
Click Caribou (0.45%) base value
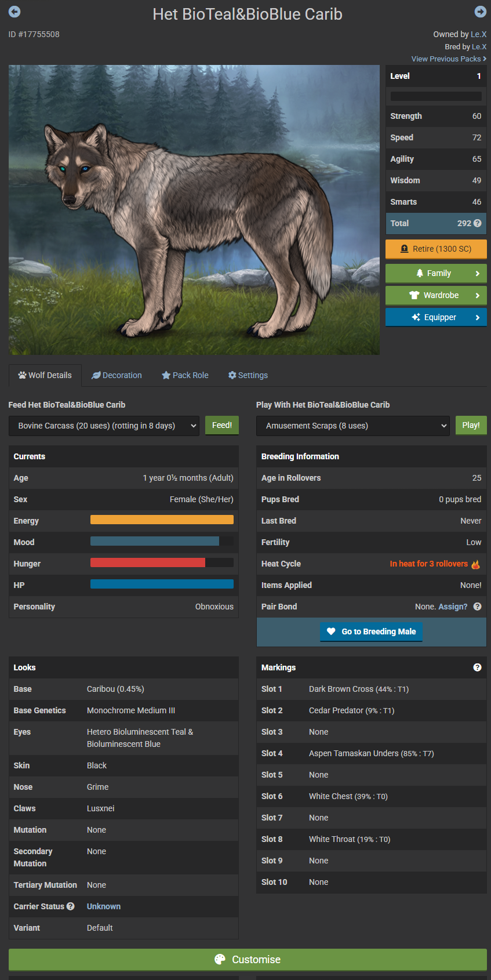click(115, 689)
